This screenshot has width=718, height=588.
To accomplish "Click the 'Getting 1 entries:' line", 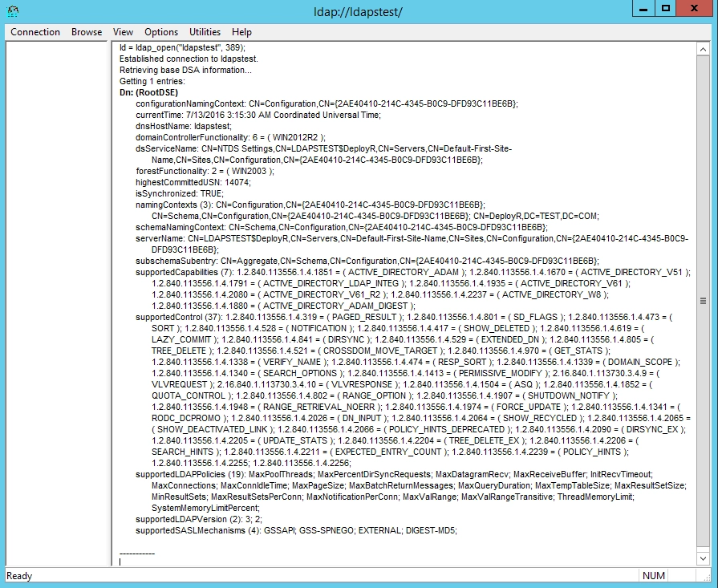I will [x=152, y=82].
